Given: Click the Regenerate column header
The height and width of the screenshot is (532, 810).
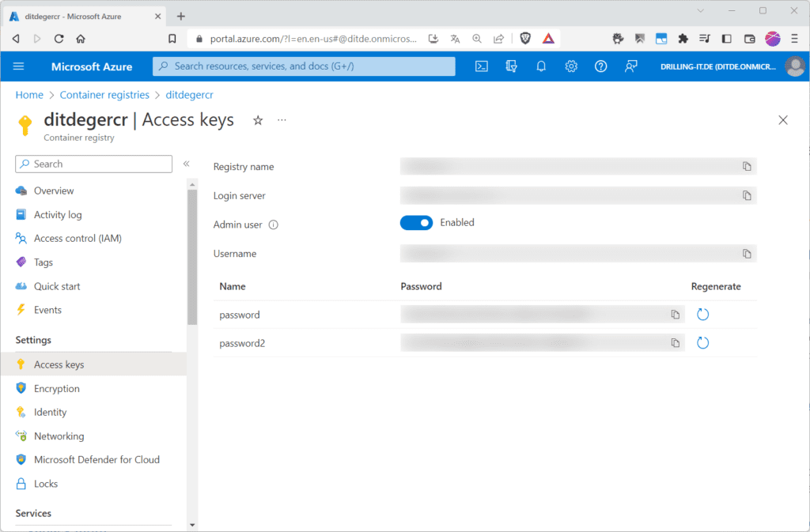Looking at the screenshot, I should coord(716,286).
